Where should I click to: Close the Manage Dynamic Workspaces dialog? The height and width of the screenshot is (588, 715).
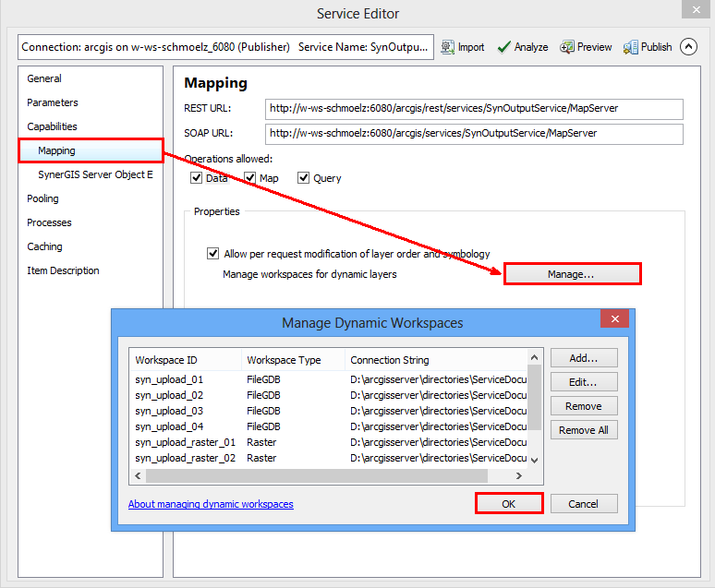(x=614, y=319)
